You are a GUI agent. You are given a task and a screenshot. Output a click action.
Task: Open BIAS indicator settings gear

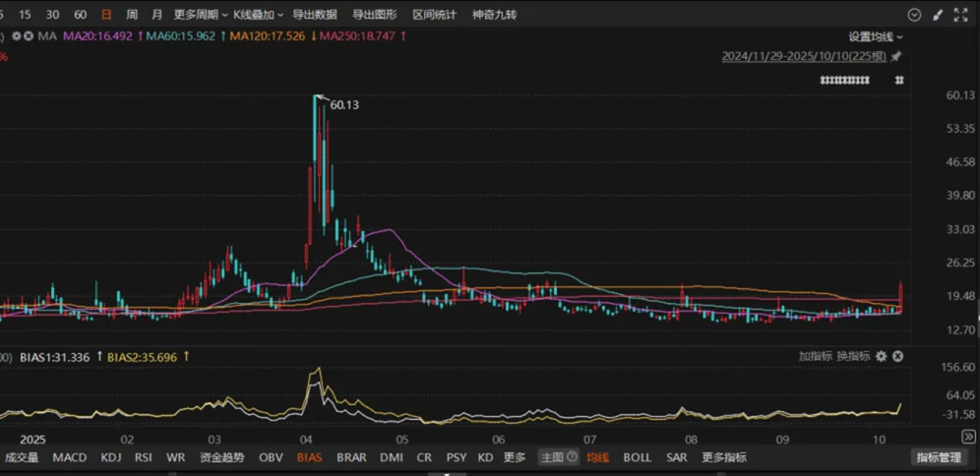click(x=881, y=356)
